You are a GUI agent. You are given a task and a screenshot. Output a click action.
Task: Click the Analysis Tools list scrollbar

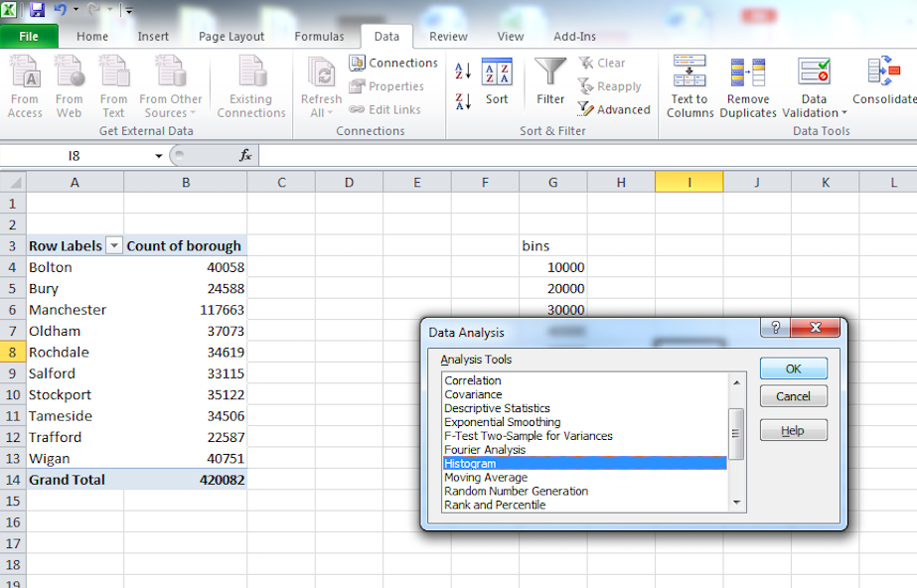point(736,433)
